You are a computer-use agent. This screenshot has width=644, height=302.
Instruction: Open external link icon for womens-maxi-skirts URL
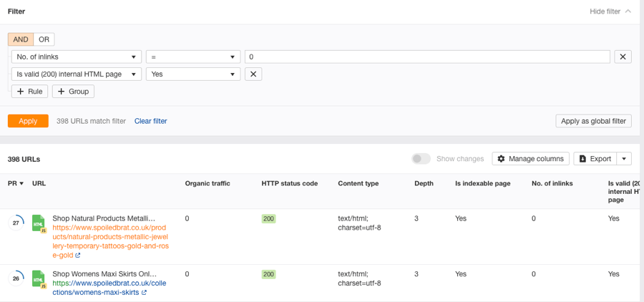point(144,292)
